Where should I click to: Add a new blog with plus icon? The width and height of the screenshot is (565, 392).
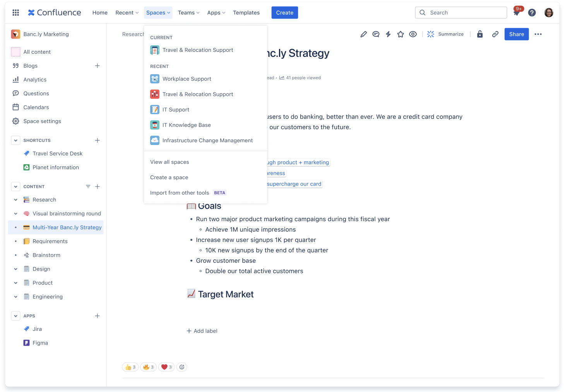pos(98,66)
